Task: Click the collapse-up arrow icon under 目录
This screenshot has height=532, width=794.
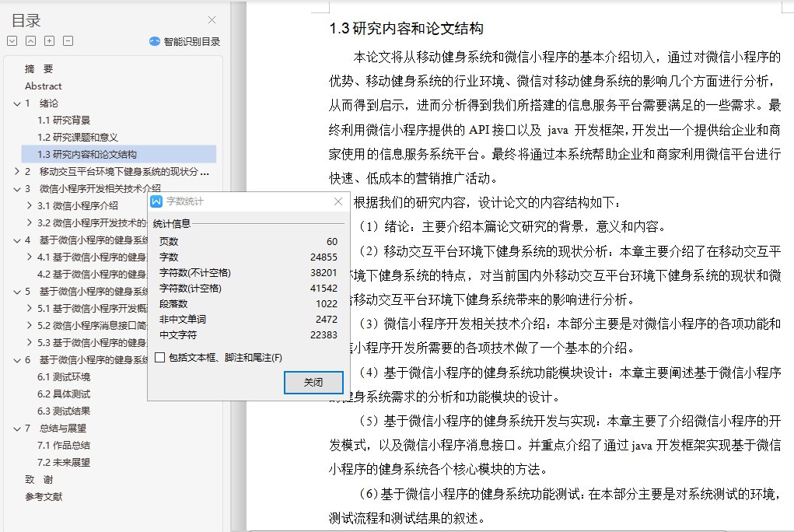Action: click(x=31, y=41)
